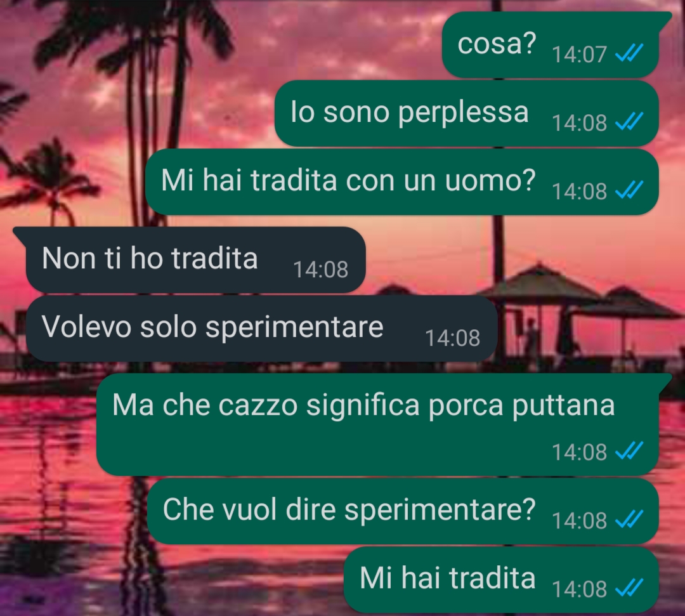Select the 'Mi hai tradita con un uomo?' bubble
Image resolution: width=685 pixels, height=616 pixels.
[x=402, y=181]
